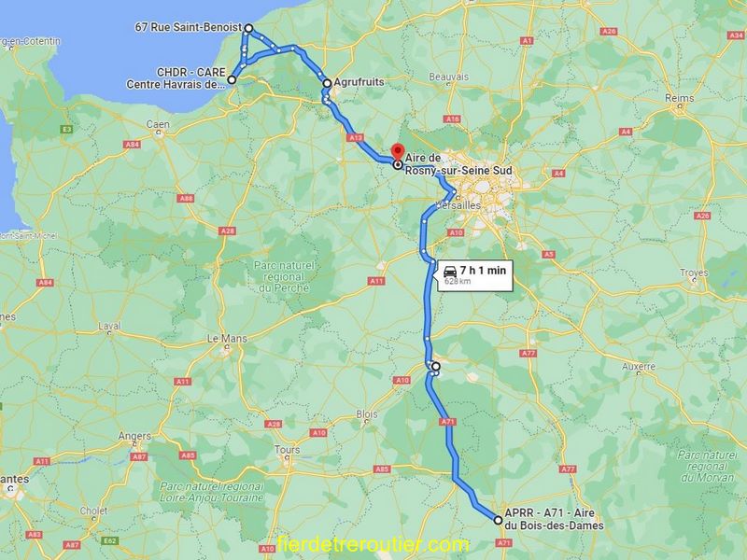Click the car icon in route info box
The image size is (747, 560).
coord(450,272)
